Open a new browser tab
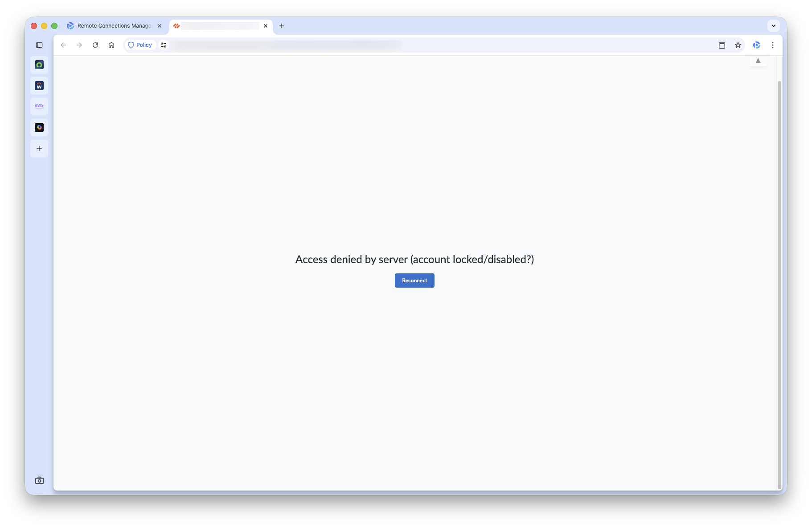This screenshot has width=812, height=528. [282, 26]
